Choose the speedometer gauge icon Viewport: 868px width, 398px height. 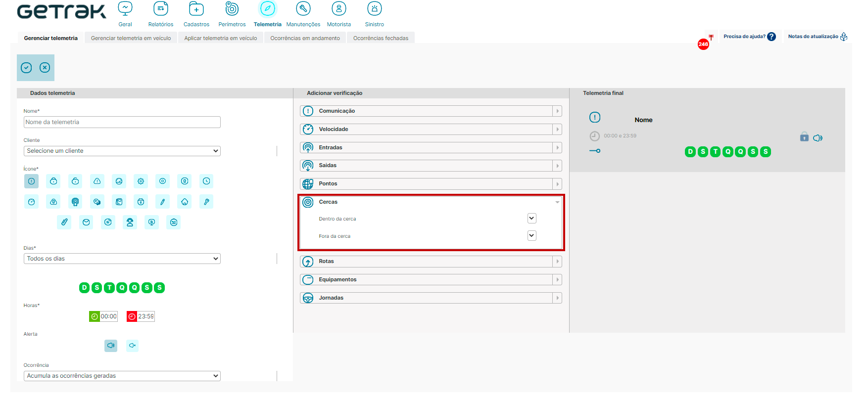(x=31, y=202)
